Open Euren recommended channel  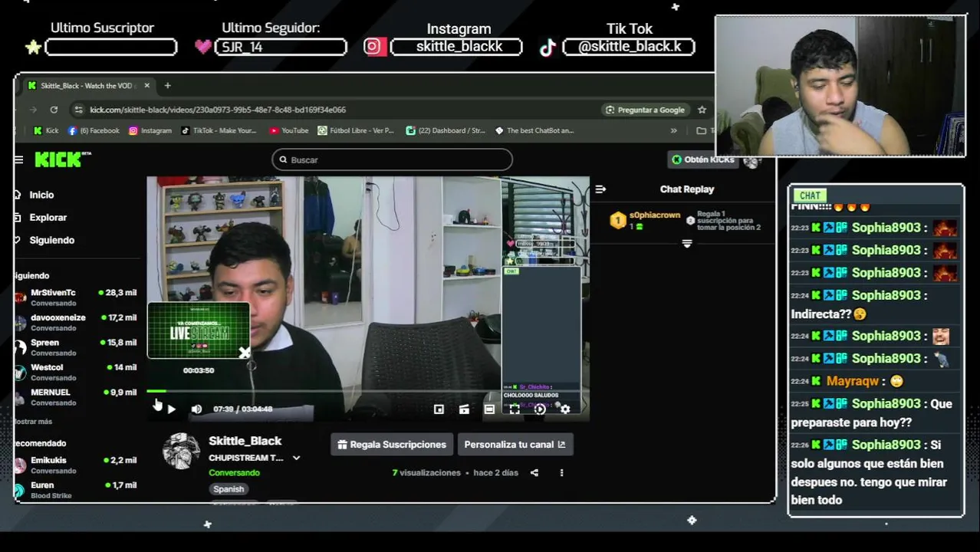point(75,490)
